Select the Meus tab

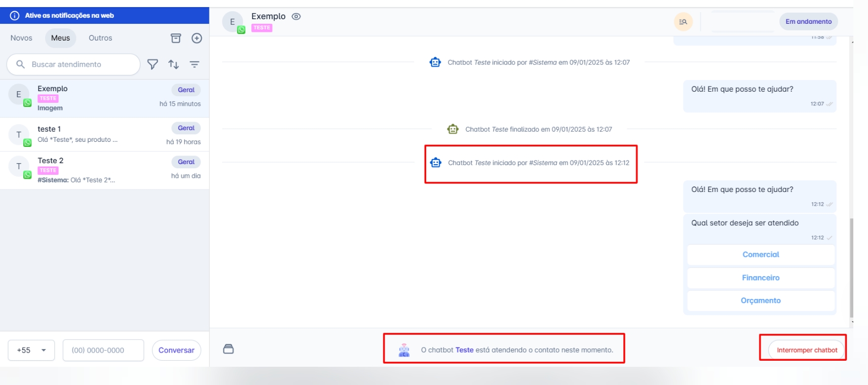click(x=60, y=38)
